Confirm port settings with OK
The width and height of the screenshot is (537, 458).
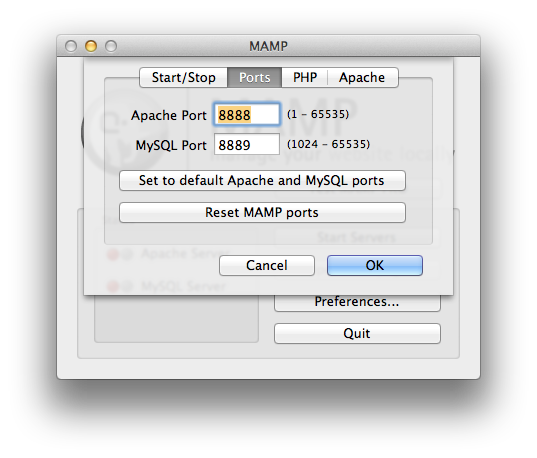375,265
